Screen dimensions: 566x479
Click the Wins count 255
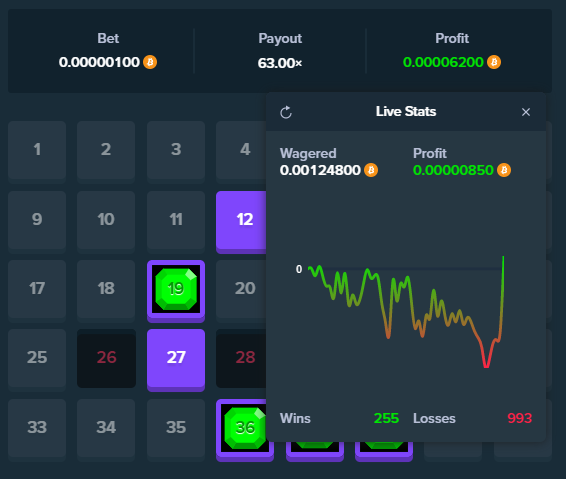386,418
